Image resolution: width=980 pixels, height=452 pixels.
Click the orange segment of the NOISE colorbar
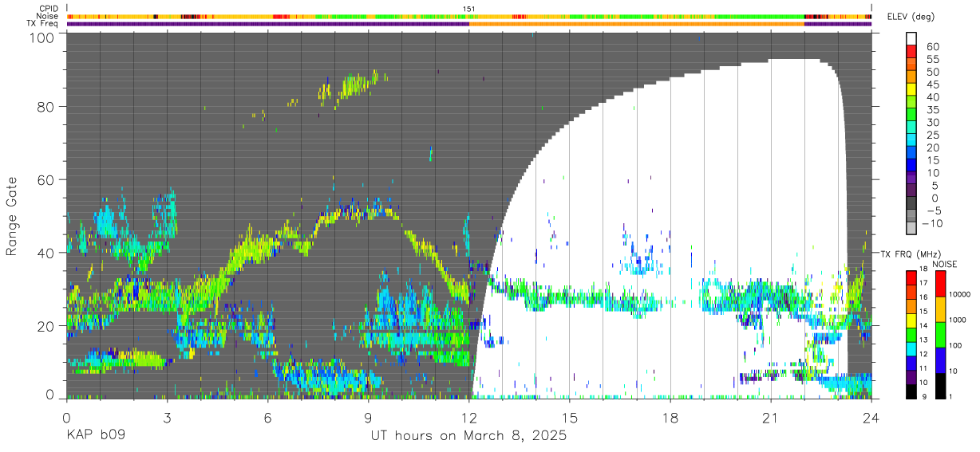(940, 309)
